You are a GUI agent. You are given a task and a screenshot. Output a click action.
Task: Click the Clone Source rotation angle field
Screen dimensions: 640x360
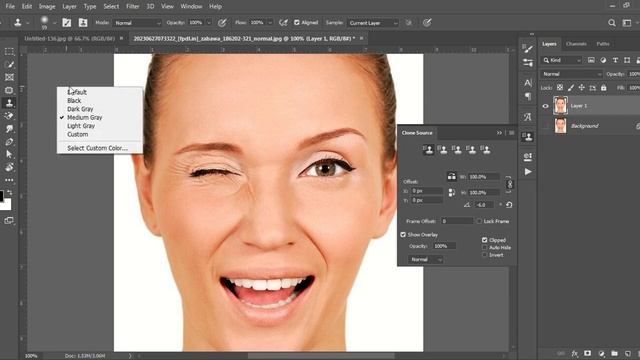(x=484, y=205)
